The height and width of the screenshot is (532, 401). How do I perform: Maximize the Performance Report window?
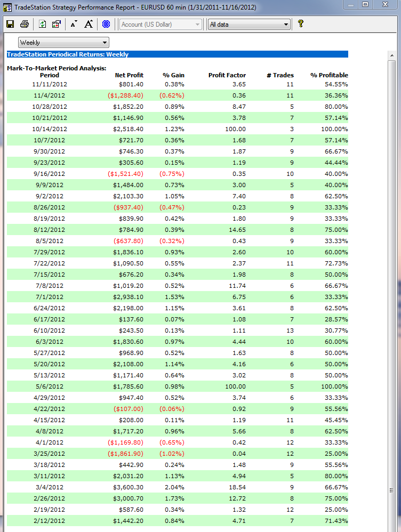(x=365, y=4)
